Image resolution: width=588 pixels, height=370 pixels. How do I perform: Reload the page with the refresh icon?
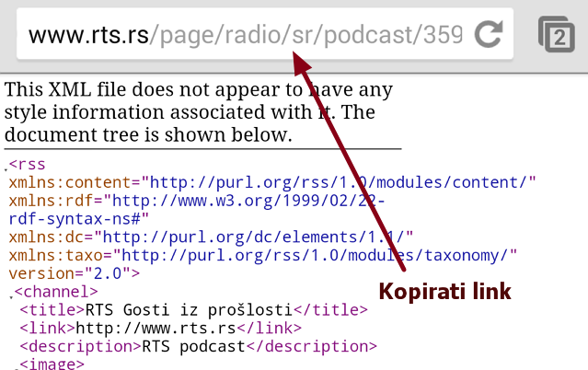[x=489, y=34]
